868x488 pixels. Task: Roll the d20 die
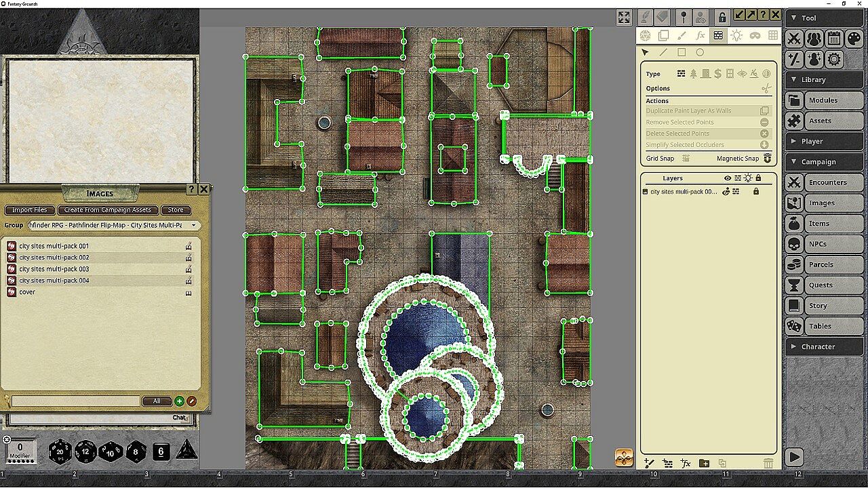[60, 451]
